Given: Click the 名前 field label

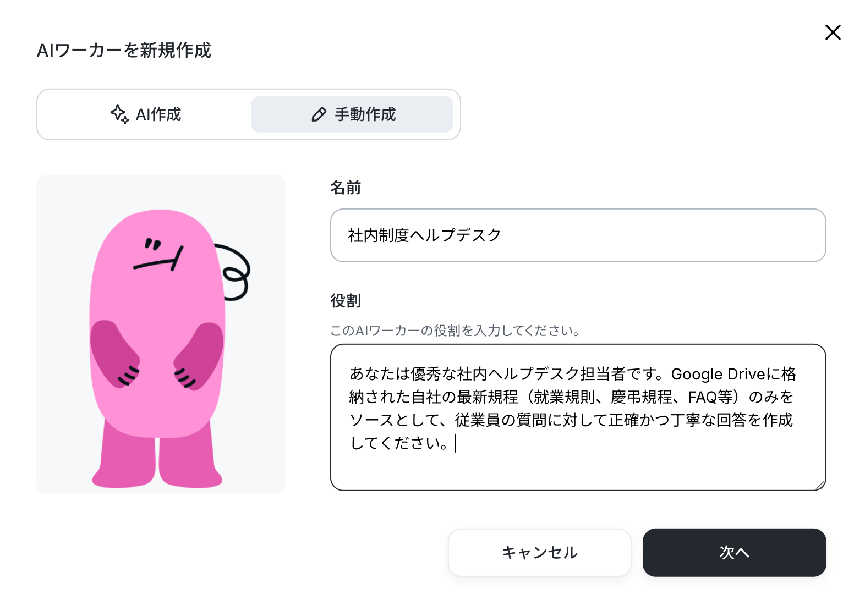Looking at the screenshot, I should pyautogui.click(x=346, y=188).
